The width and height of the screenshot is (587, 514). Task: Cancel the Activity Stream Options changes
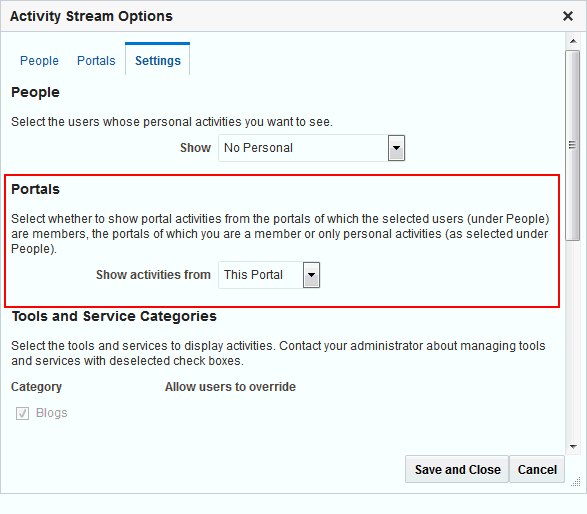pos(537,469)
